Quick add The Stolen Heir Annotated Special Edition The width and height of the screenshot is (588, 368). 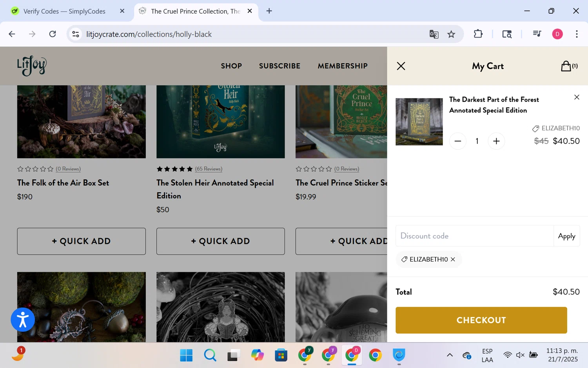pos(220,241)
